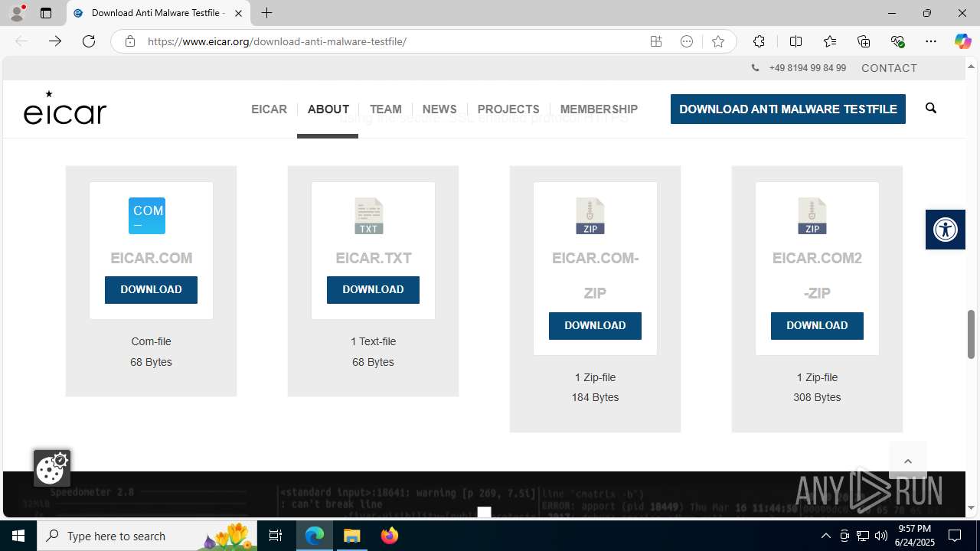Screen dimensions: 980x551
Task: Toggle split screen view icon
Action: 795,41
